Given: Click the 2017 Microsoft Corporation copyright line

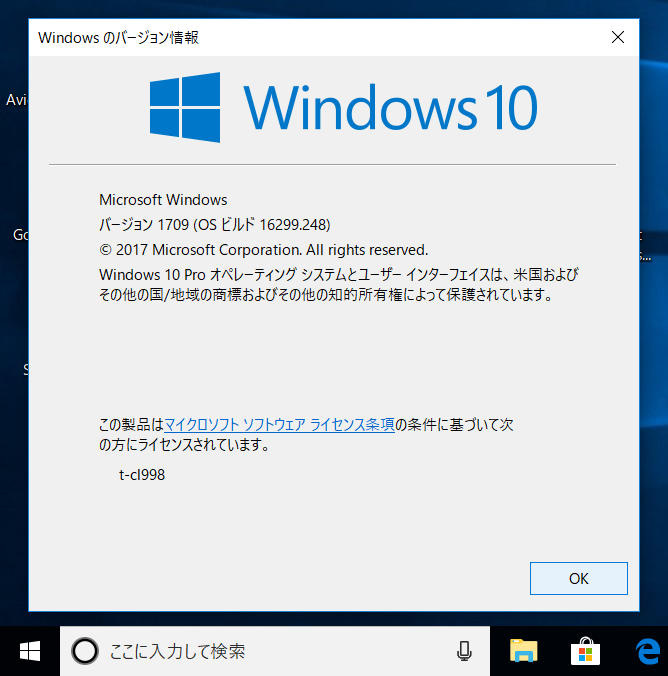Looking at the screenshot, I should 263,249.
